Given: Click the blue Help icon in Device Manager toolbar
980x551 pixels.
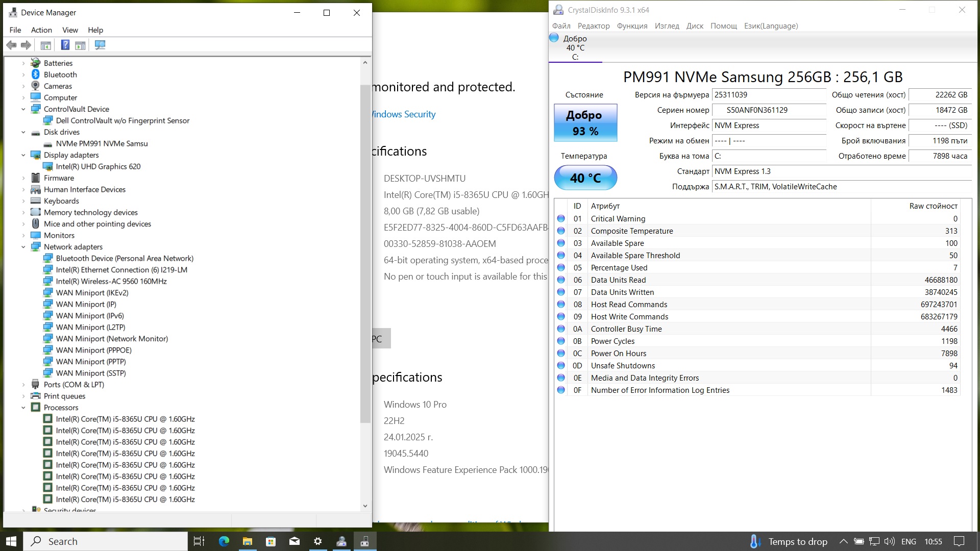Looking at the screenshot, I should click(x=65, y=45).
